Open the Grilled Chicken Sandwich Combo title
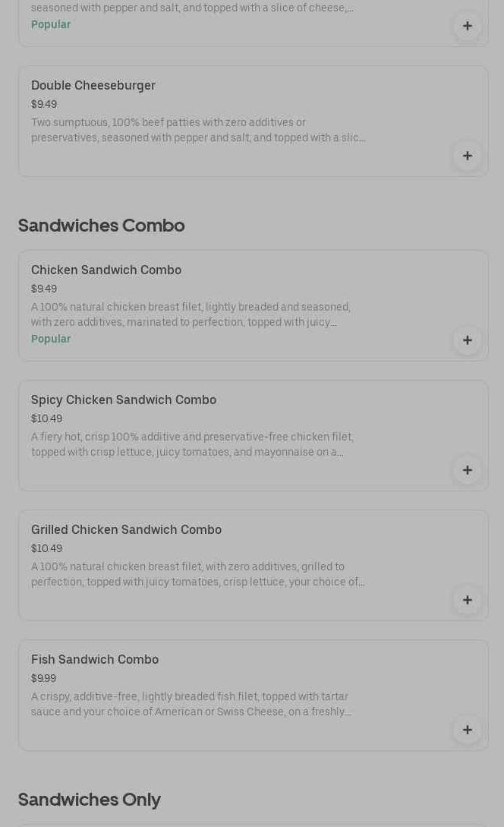This screenshot has height=827, width=504. 126,529
